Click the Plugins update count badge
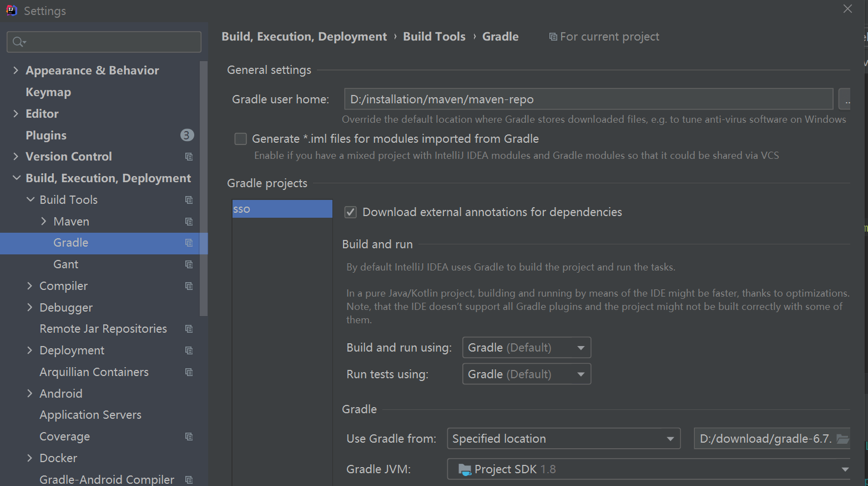 187,135
